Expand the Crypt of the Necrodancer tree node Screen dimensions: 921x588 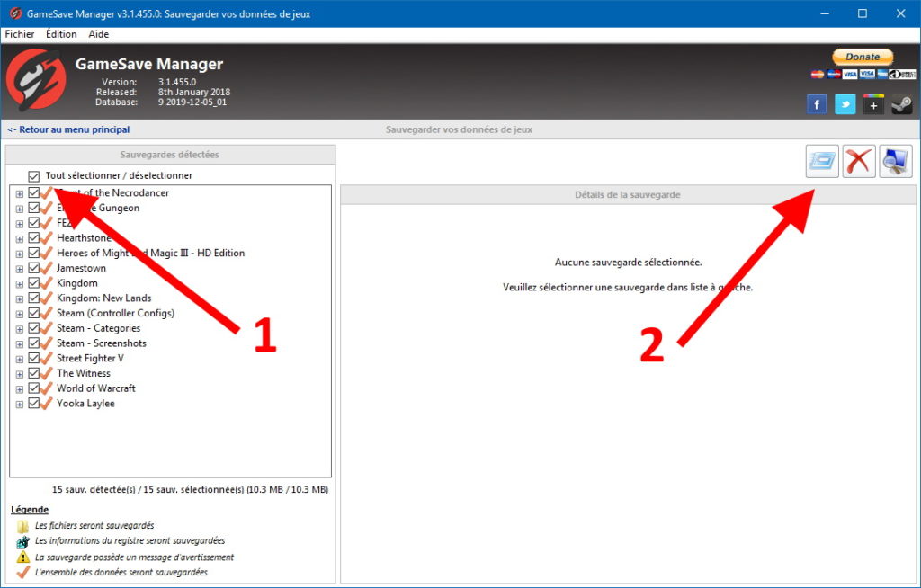(x=20, y=194)
